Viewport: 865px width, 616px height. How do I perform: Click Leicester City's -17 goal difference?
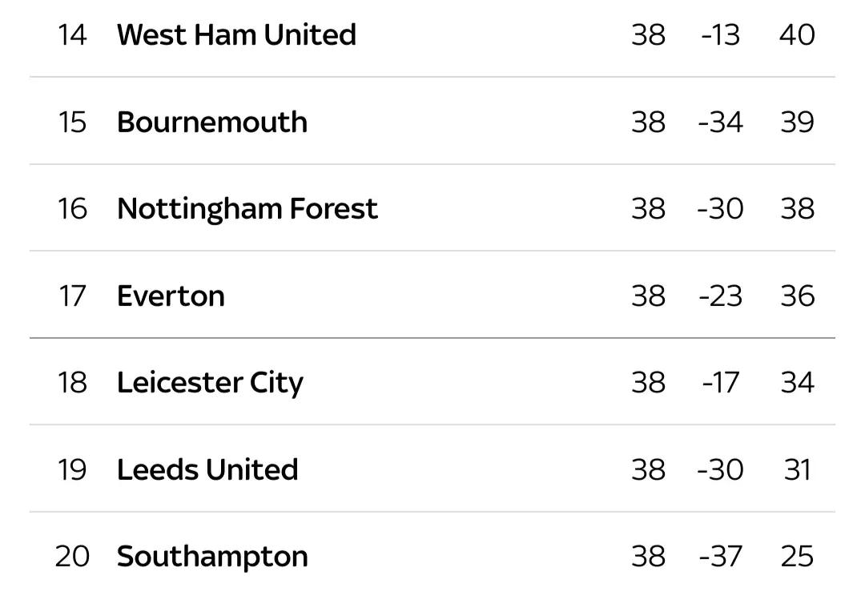721,382
